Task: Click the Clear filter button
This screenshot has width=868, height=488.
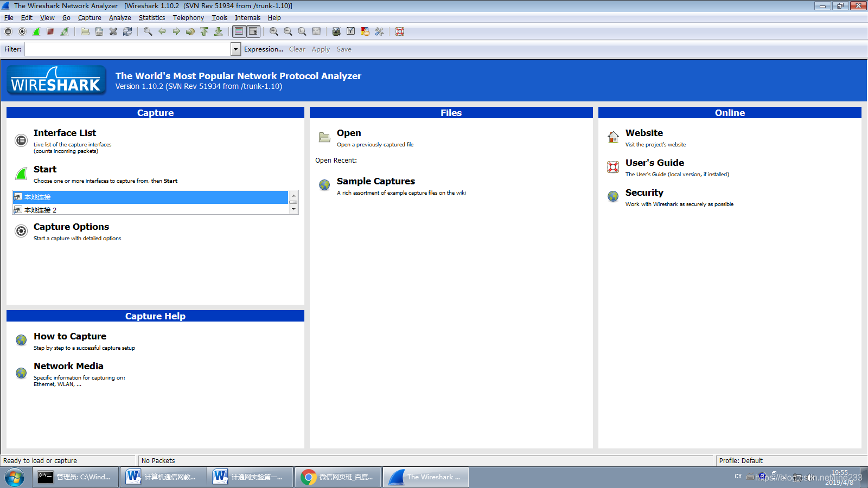Action: point(297,49)
